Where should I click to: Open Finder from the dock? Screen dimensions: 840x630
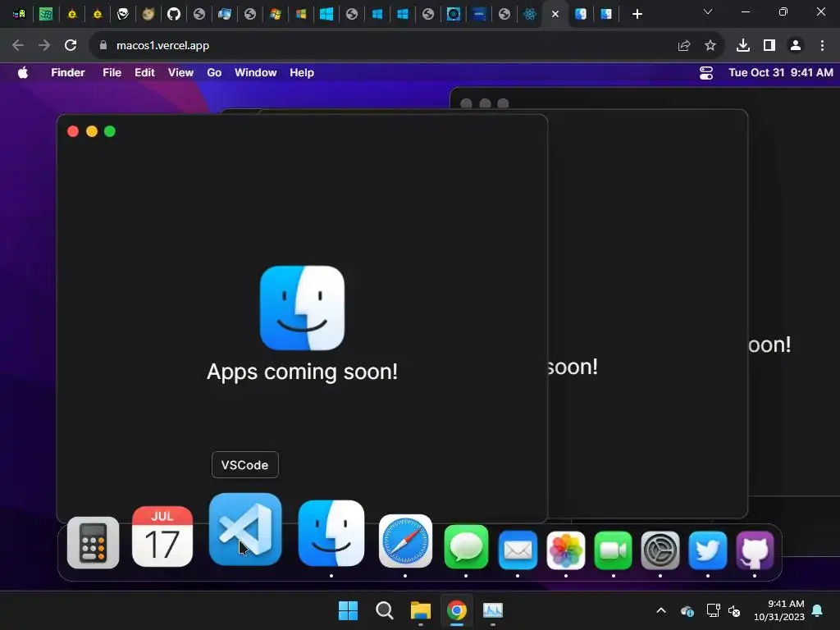point(331,533)
